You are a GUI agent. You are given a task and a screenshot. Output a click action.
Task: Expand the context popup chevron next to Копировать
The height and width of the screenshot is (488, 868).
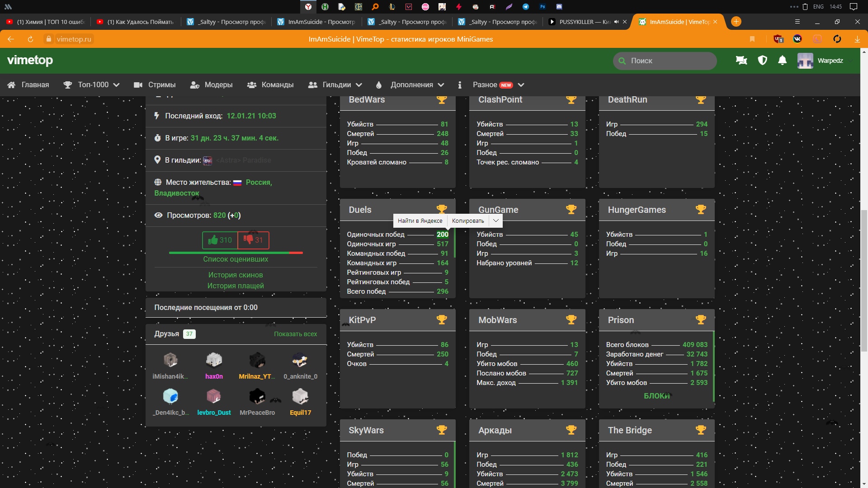(496, 221)
